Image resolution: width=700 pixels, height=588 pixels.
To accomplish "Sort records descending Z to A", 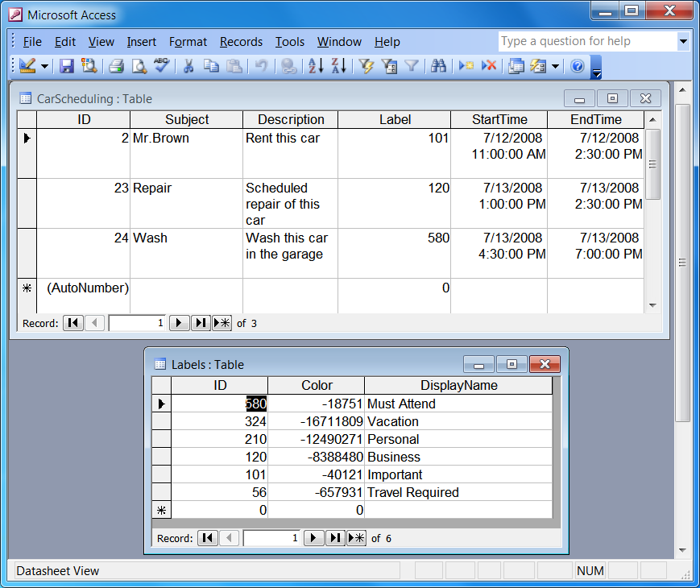I will coord(339,66).
